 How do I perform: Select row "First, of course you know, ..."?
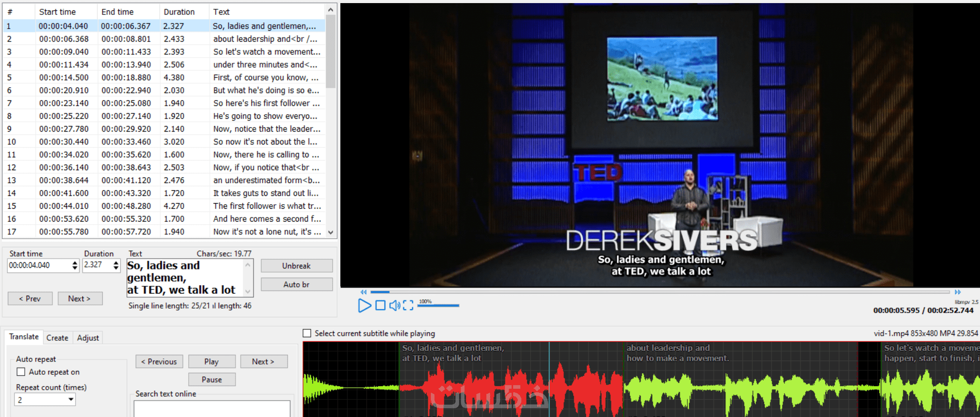coord(165,77)
